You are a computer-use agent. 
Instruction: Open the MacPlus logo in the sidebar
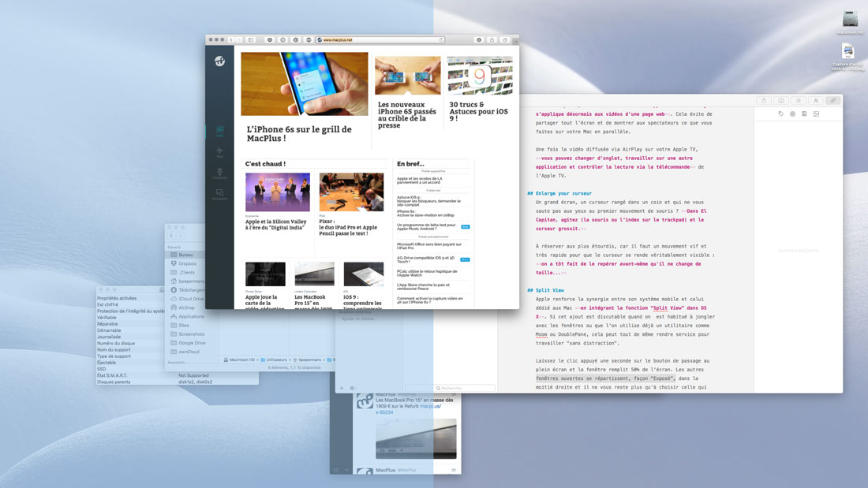pos(220,61)
